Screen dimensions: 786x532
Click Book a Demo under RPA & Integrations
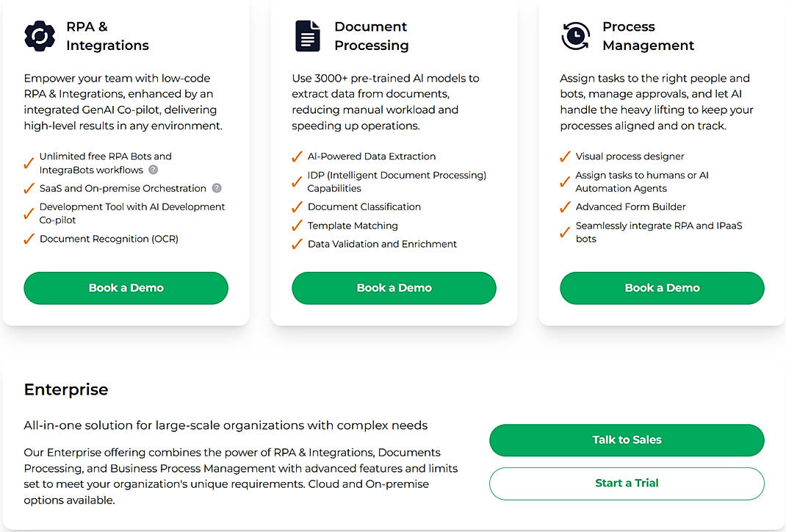[125, 288]
